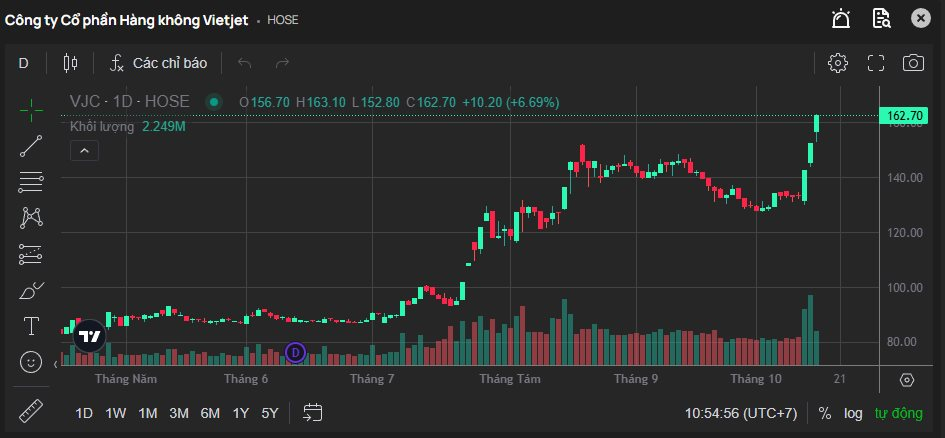Open the emoji icons tool

[x=31, y=361]
